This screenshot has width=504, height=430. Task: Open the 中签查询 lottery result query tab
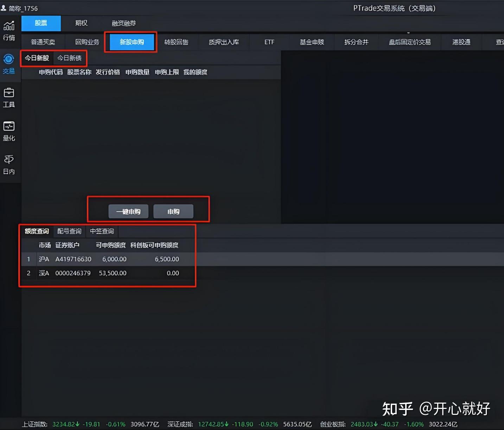pyautogui.click(x=102, y=231)
